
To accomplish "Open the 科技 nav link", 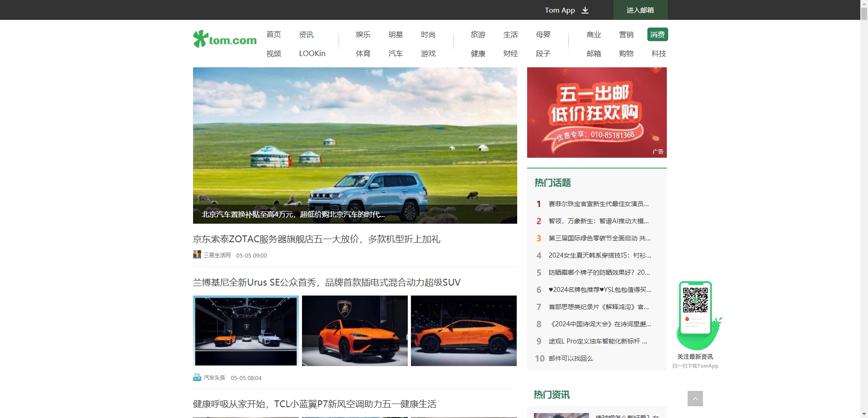I will tap(659, 53).
